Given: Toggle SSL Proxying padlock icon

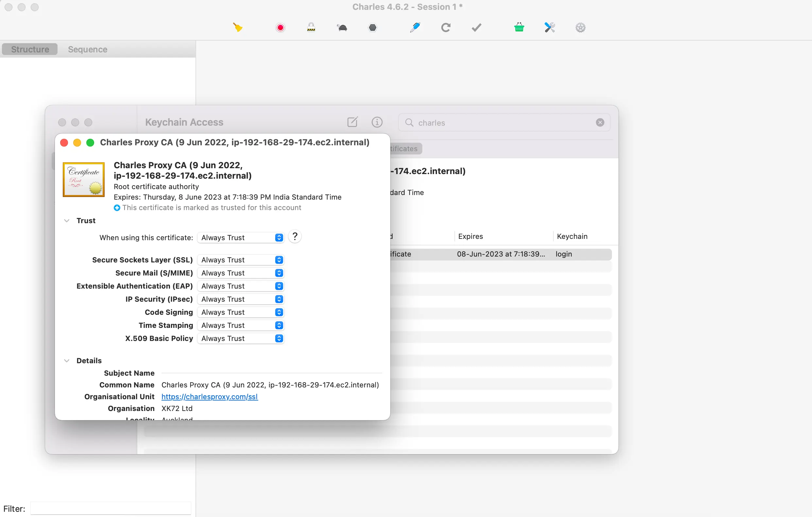Looking at the screenshot, I should coord(311,27).
